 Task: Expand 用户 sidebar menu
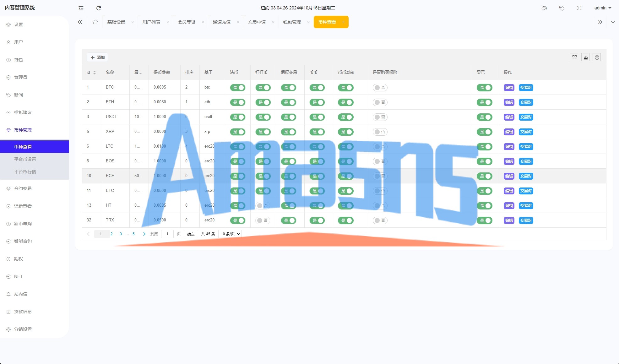35,42
